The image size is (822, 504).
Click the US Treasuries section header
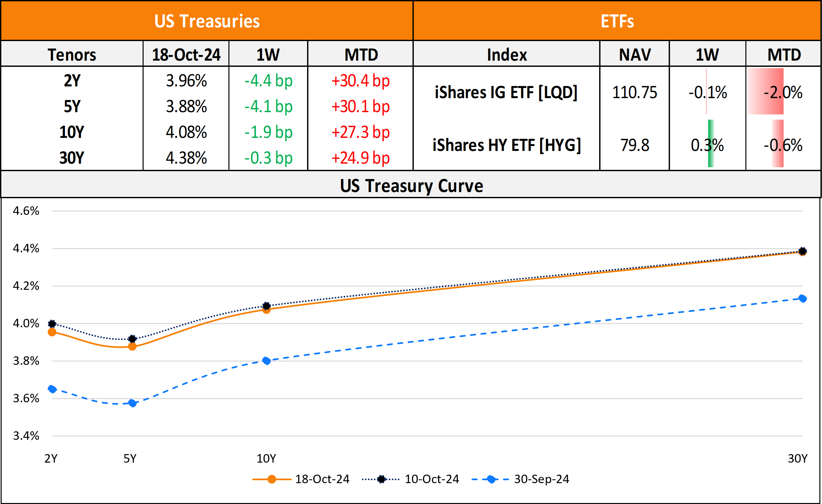coord(207,21)
